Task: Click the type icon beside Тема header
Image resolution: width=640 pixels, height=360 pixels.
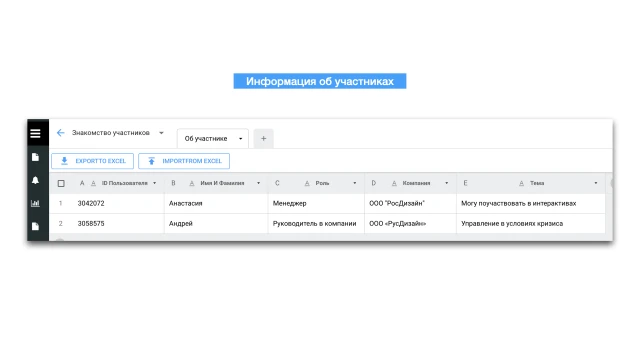Action: coord(521,183)
